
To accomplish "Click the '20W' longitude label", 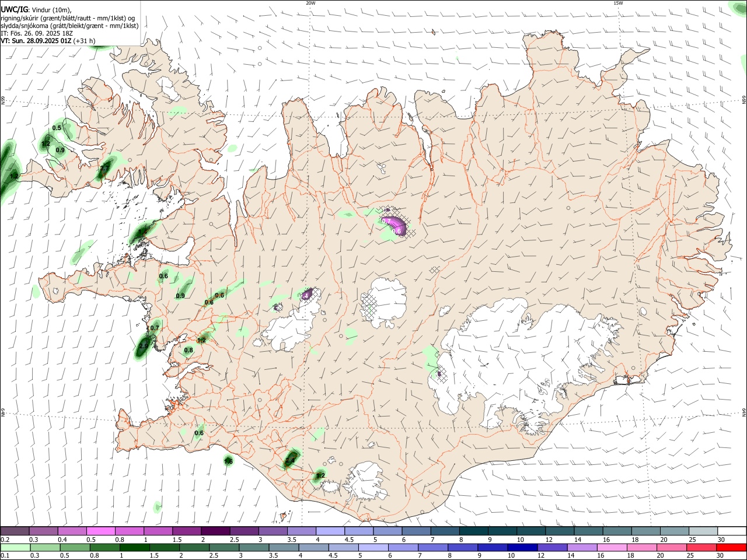I will (310, 3).
